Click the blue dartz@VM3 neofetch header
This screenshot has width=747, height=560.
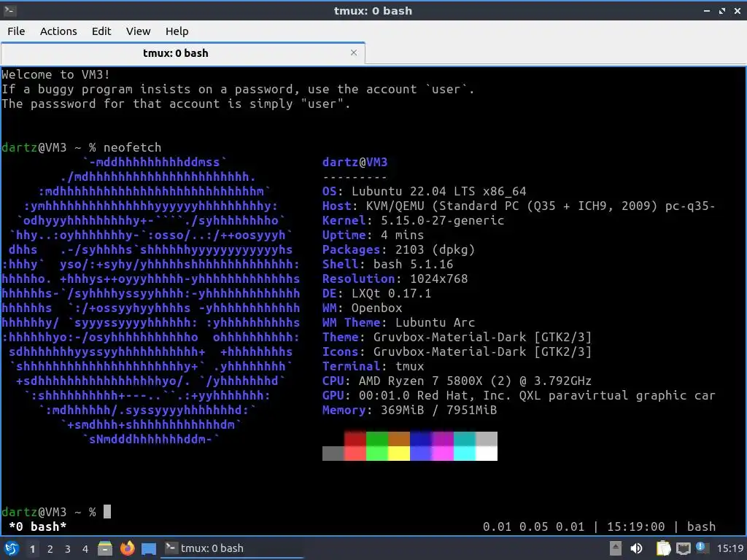355,163
